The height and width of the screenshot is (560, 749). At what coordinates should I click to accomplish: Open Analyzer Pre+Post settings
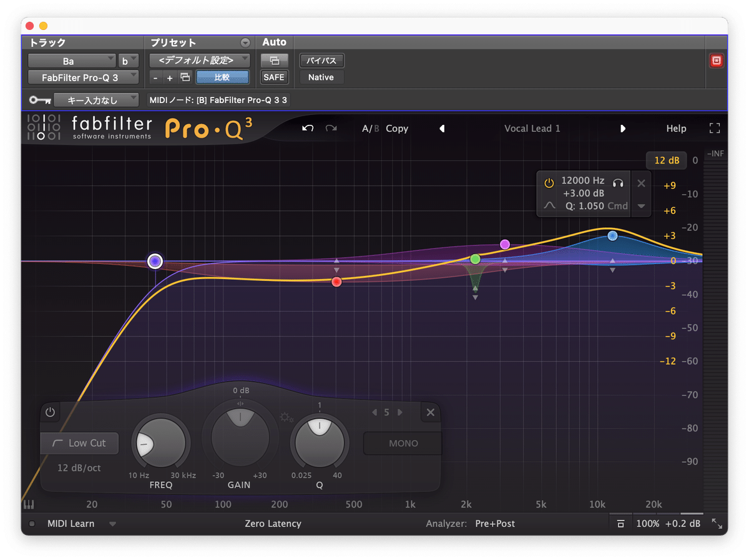pos(495,524)
